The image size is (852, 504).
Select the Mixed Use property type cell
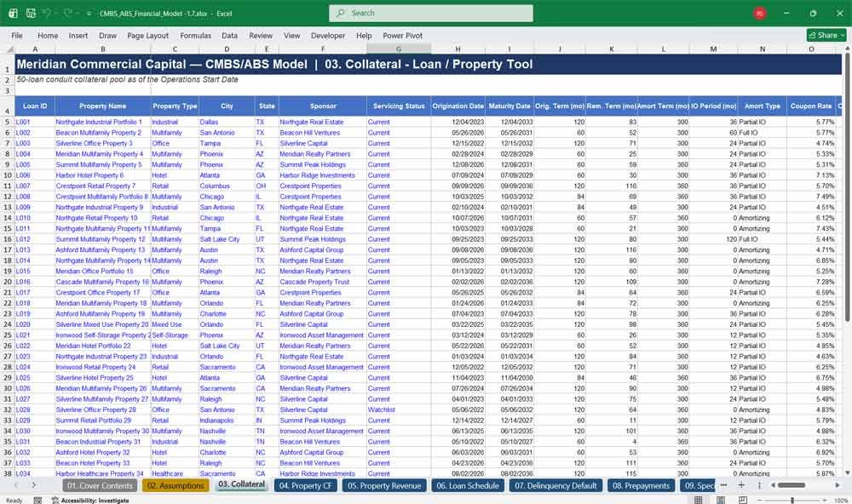click(x=175, y=324)
